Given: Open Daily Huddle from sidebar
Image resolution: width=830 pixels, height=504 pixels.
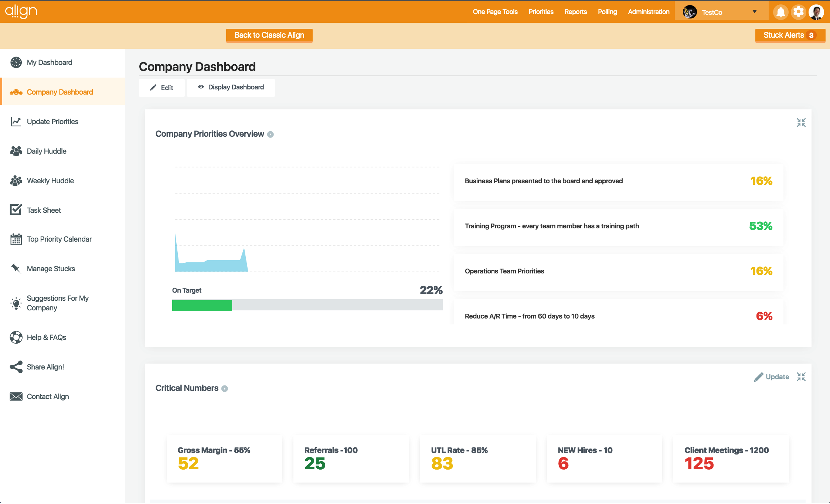Looking at the screenshot, I should 46,151.
